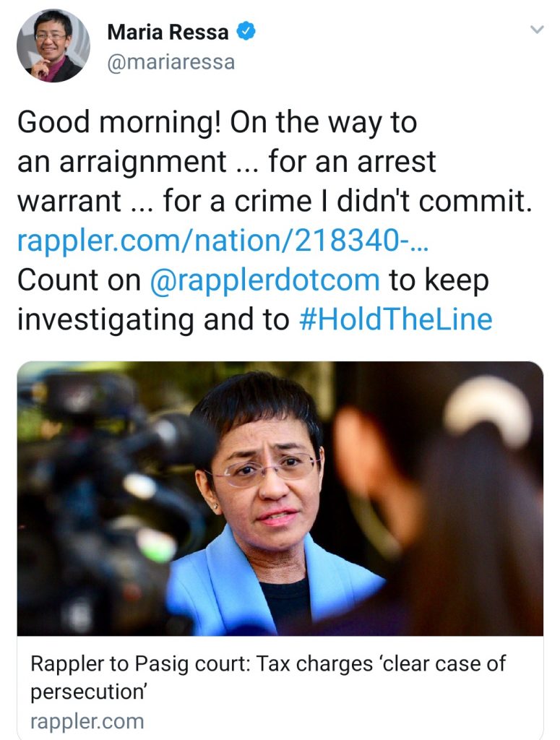Viewport: 560px width, 740px height.
Task: Open the headline about Pasig court tax charges
Action: pyautogui.click(x=268, y=677)
